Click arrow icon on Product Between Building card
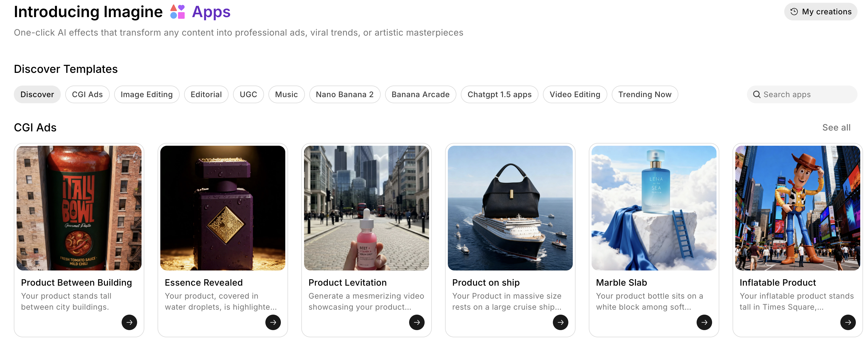This screenshot has width=868, height=345. click(x=129, y=322)
